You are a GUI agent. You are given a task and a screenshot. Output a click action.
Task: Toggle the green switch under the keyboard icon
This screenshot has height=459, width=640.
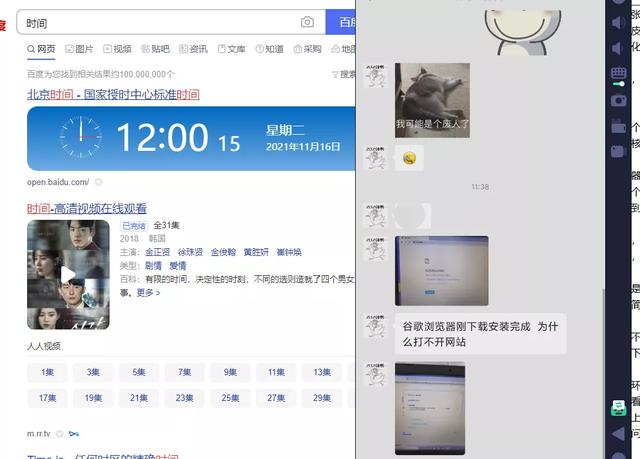(619, 84)
